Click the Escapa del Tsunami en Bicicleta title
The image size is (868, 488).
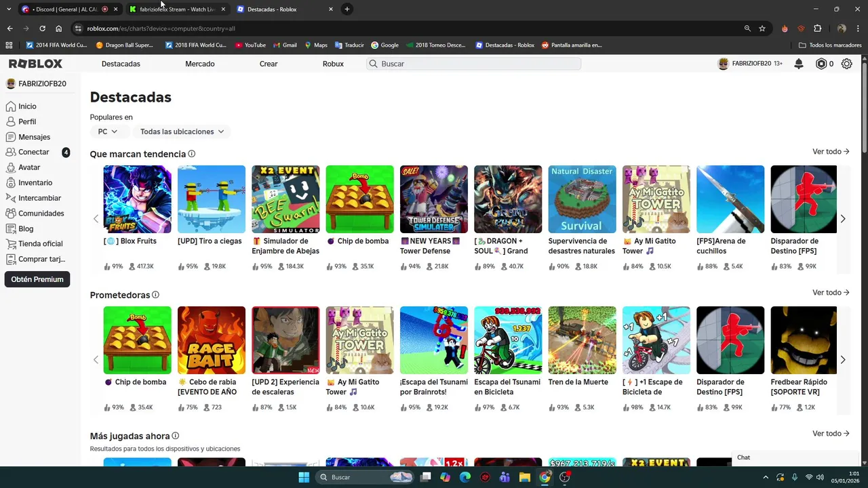click(507, 387)
